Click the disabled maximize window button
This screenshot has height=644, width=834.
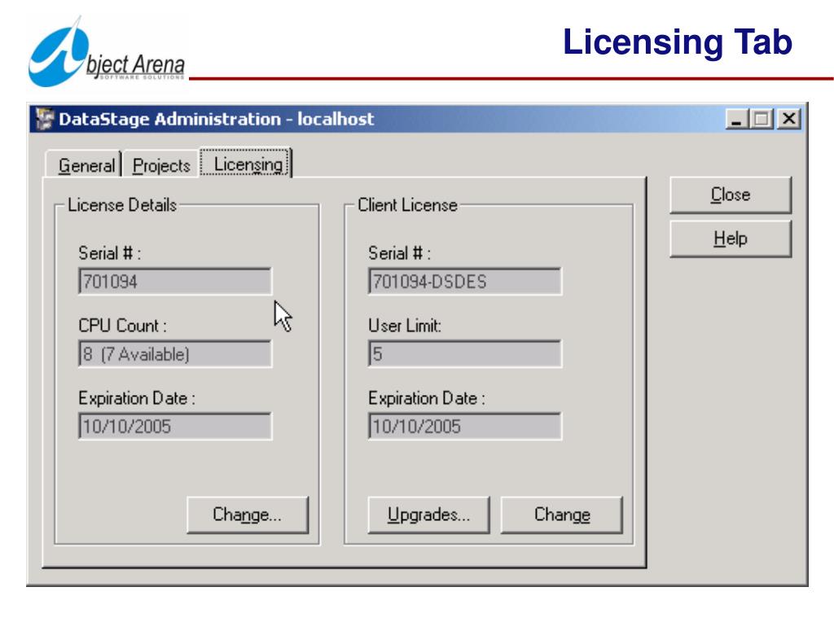click(x=762, y=119)
